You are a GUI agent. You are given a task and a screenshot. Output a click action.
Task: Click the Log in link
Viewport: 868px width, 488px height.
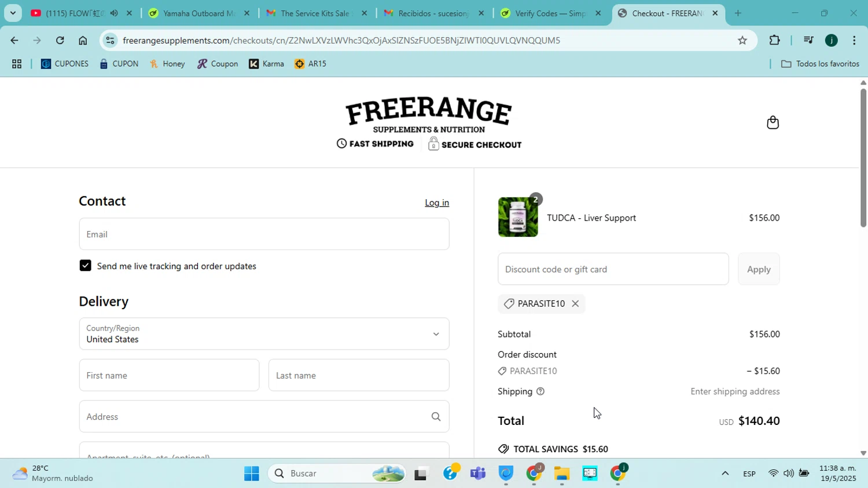(x=437, y=203)
